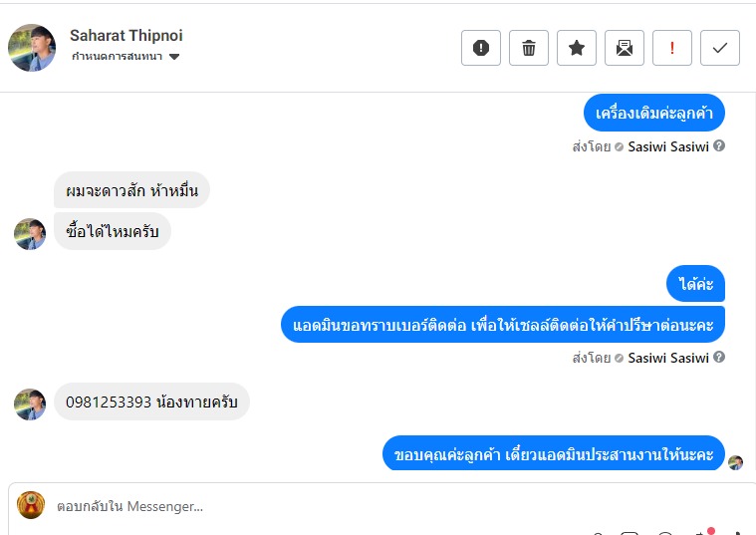
Task: Click help icon beside first Sasiwi Sasiwi
Action: [x=719, y=145]
